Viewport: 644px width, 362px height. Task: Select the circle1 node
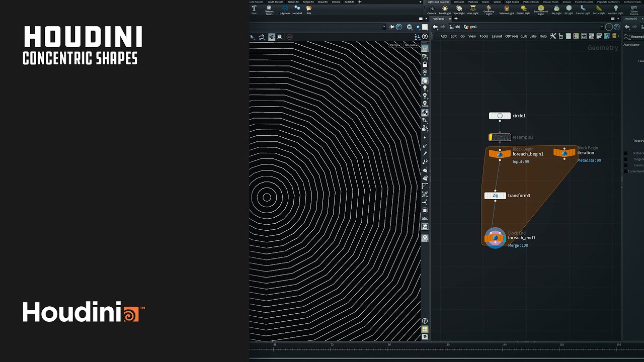[500, 116]
